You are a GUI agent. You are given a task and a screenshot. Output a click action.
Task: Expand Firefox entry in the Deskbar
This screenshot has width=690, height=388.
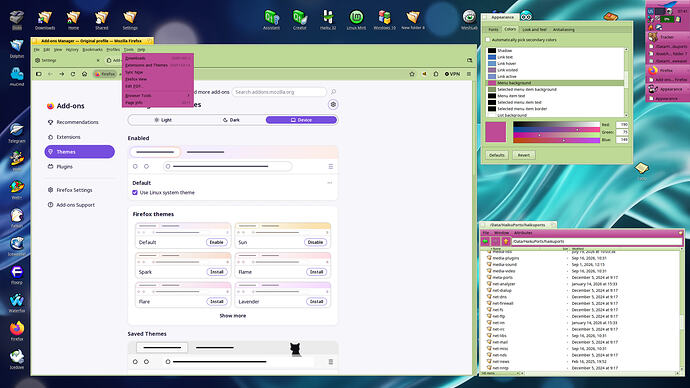[668, 70]
